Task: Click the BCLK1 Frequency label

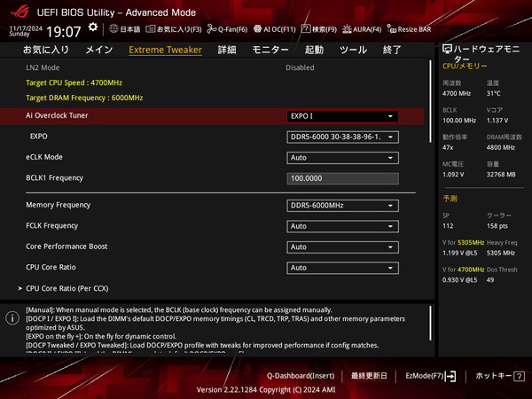Action: pos(54,178)
